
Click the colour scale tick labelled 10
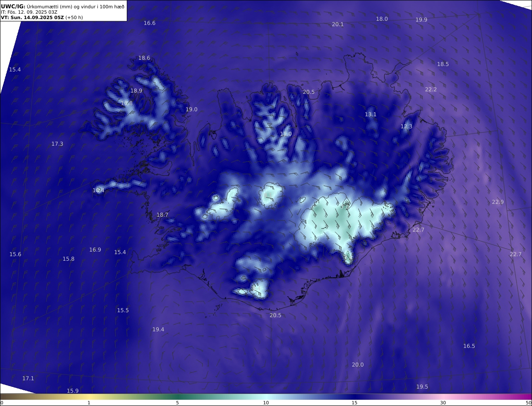pos(266,403)
